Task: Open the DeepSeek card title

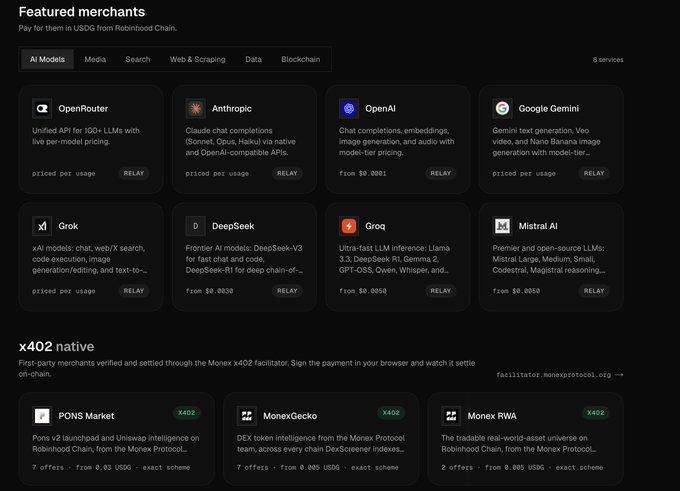Action: point(233,226)
